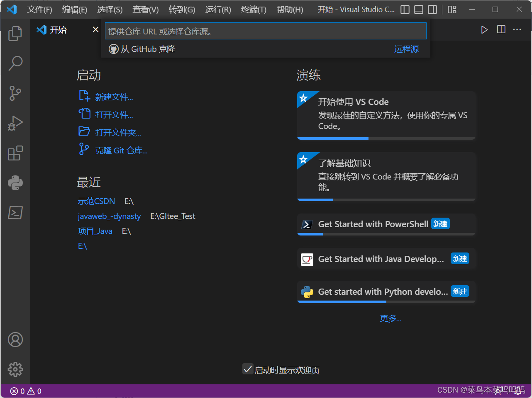
Task: Click 新建 badge on PowerShell card
Action: pos(440,224)
